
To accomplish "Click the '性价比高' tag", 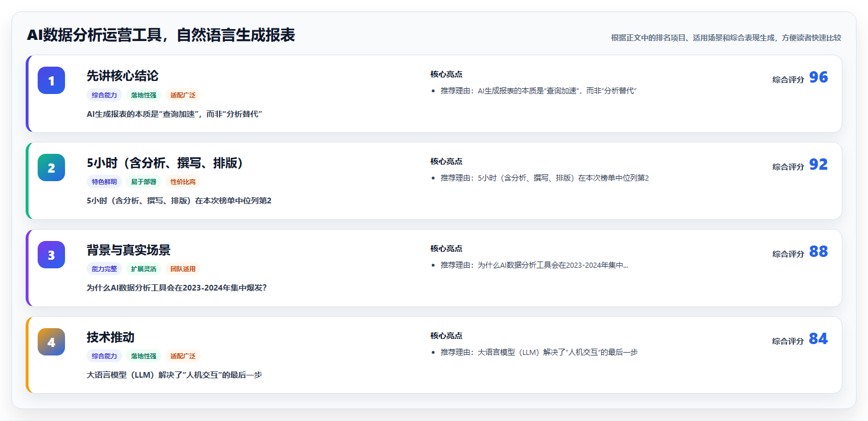I will (183, 182).
